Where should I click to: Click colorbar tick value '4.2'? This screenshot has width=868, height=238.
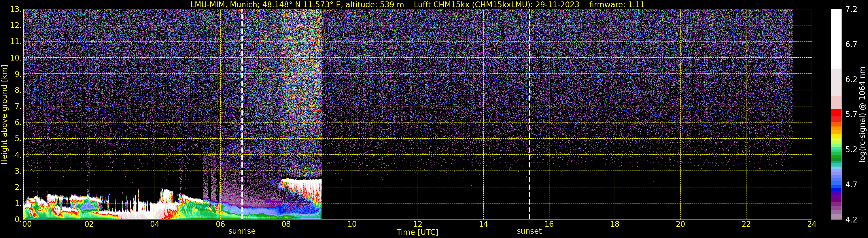click(x=851, y=220)
